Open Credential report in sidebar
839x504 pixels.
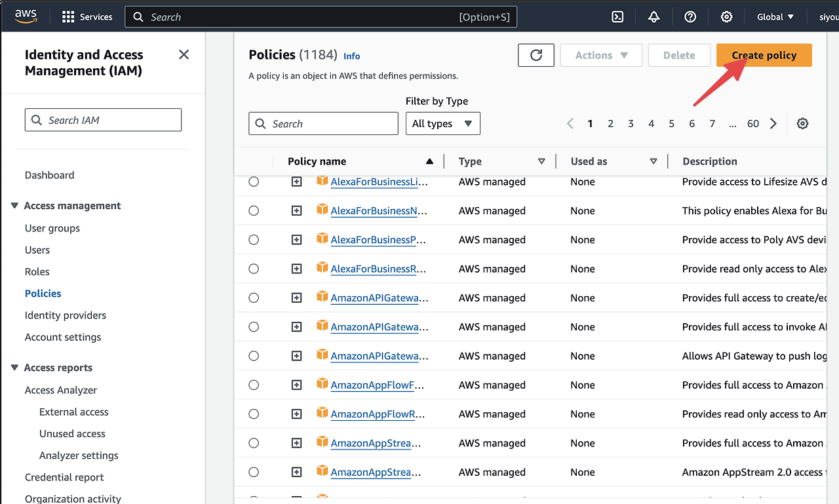click(64, 477)
